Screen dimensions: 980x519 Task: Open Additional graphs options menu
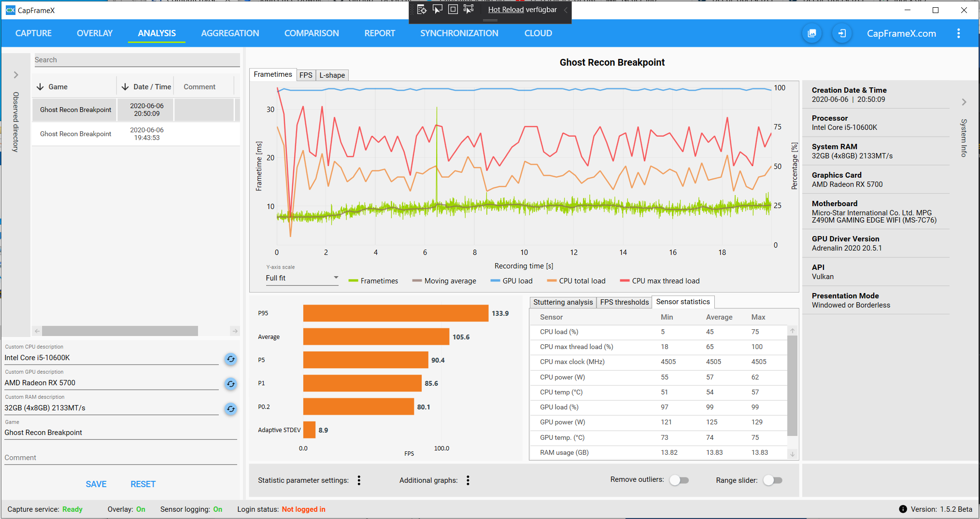point(468,480)
